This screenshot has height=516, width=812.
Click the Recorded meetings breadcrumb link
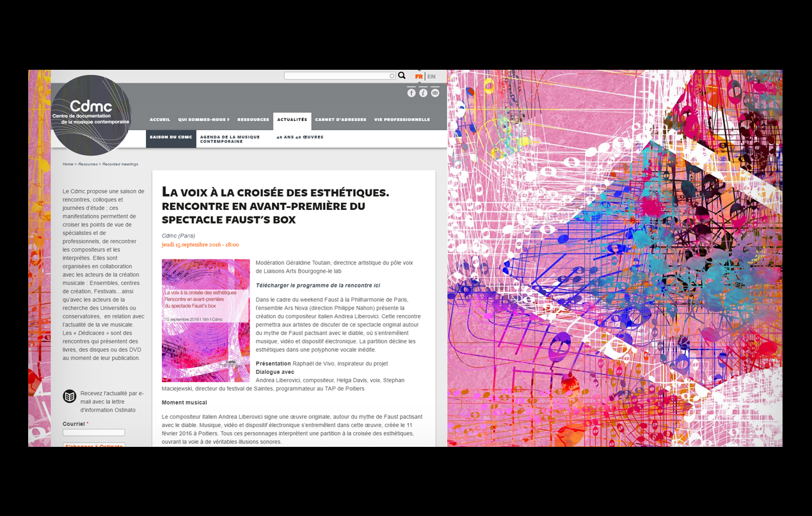(x=120, y=165)
